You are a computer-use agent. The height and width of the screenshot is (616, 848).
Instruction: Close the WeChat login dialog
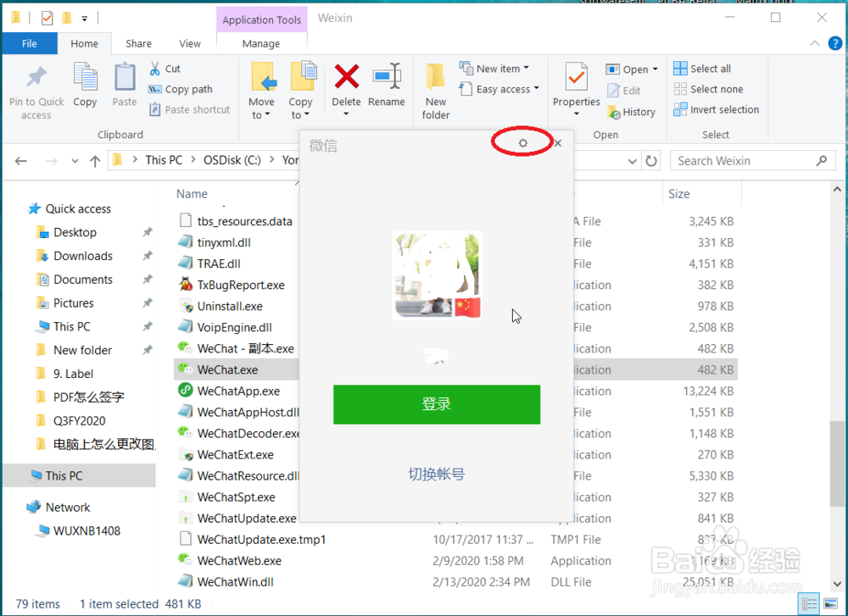[x=558, y=143]
